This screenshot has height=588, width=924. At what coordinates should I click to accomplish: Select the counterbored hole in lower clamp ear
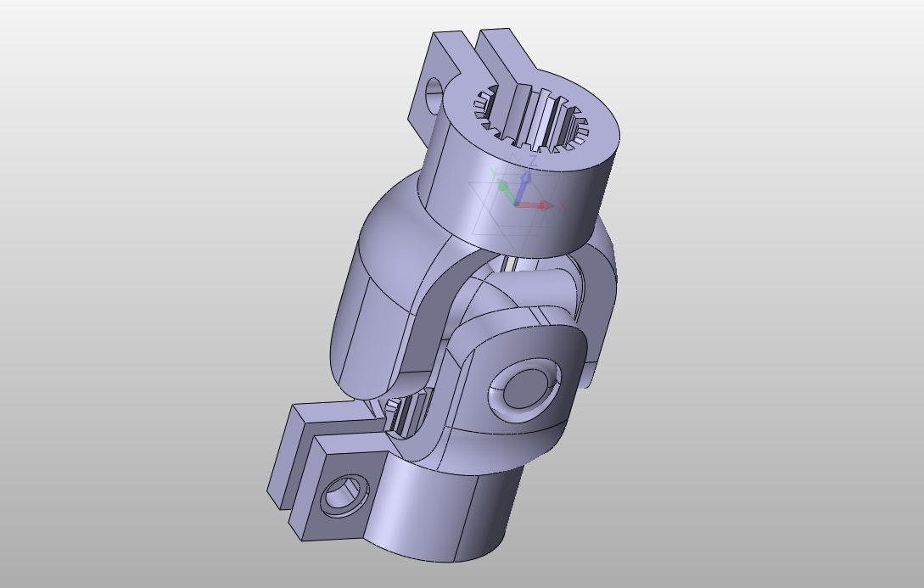point(340,494)
